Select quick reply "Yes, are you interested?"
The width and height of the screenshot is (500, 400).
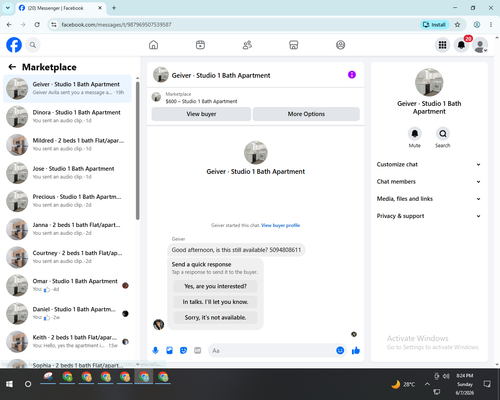215,286
